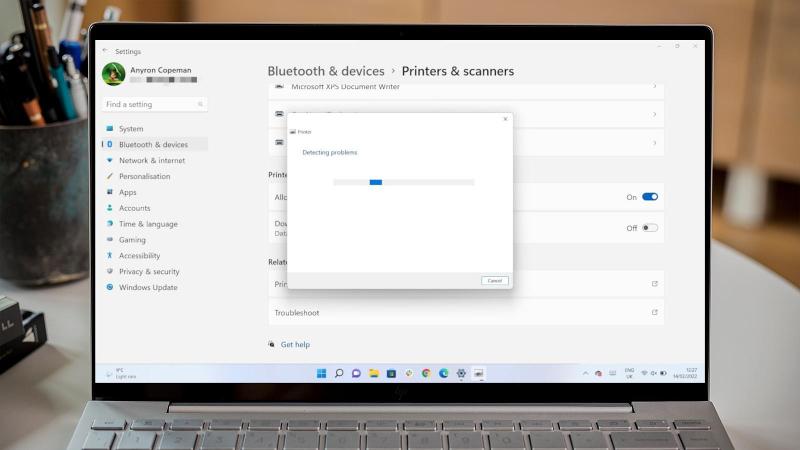Click the Detecting problems text
800x450 pixels.
330,152
